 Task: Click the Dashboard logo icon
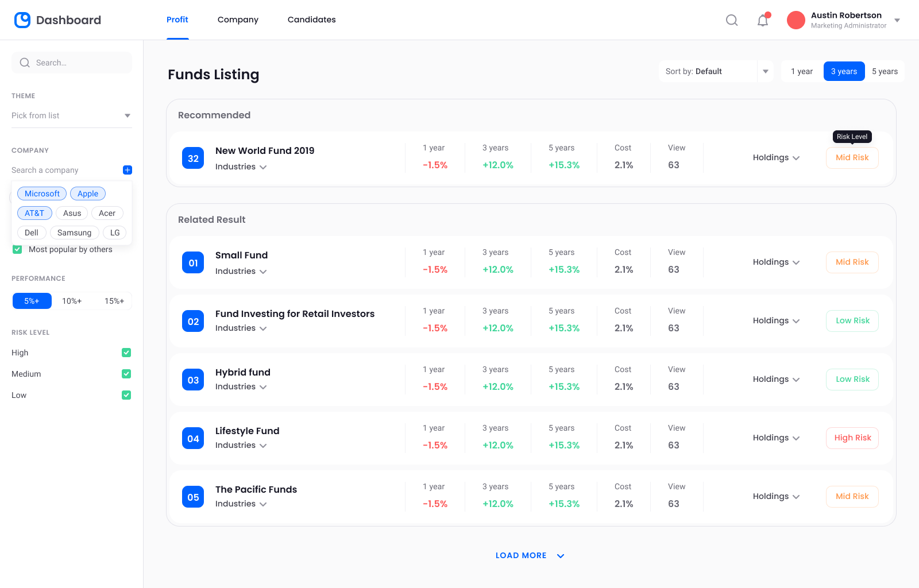click(x=22, y=20)
